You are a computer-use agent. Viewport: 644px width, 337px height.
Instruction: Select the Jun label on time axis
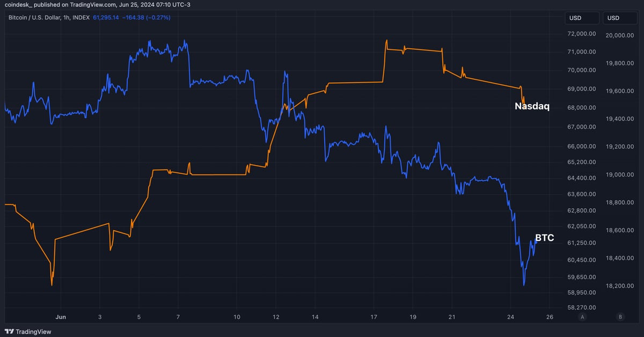click(60, 317)
